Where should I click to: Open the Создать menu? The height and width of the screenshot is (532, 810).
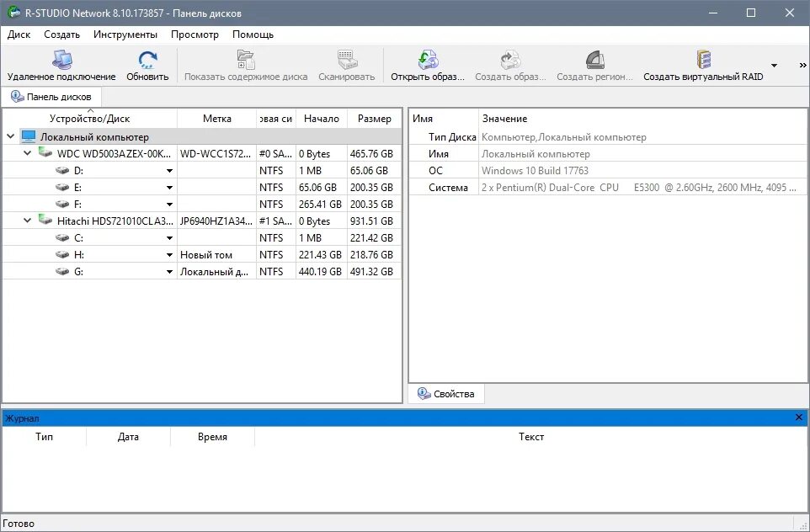click(x=62, y=35)
